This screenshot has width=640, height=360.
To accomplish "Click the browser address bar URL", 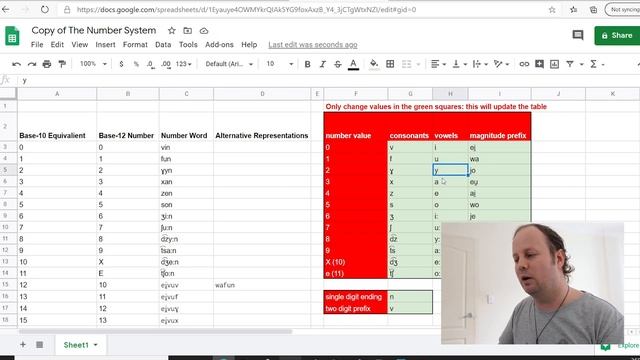I will click(x=246, y=9).
